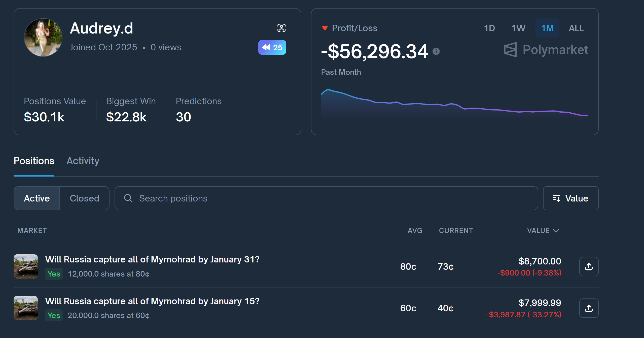644x338 pixels.
Task: Click the VALUE column sort chevron
Action: [x=556, y=231]
